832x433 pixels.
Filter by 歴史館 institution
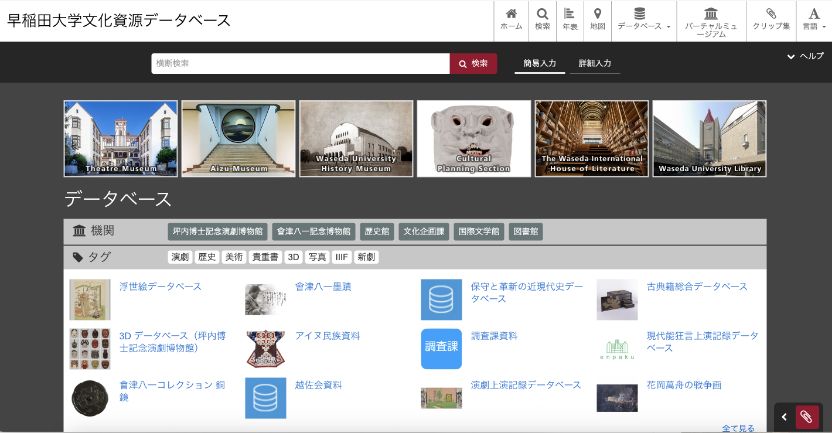(x=377, y=231)
